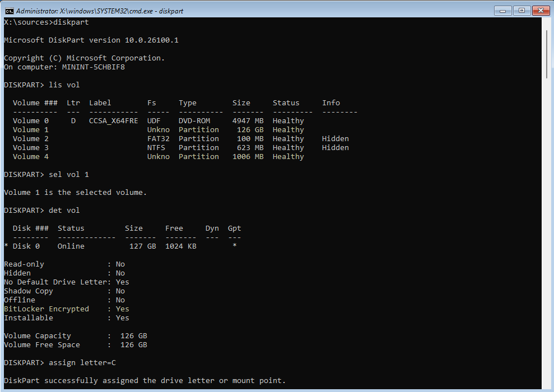
Task: Click the '4947 MB' size value
Action: click(248, 121)
